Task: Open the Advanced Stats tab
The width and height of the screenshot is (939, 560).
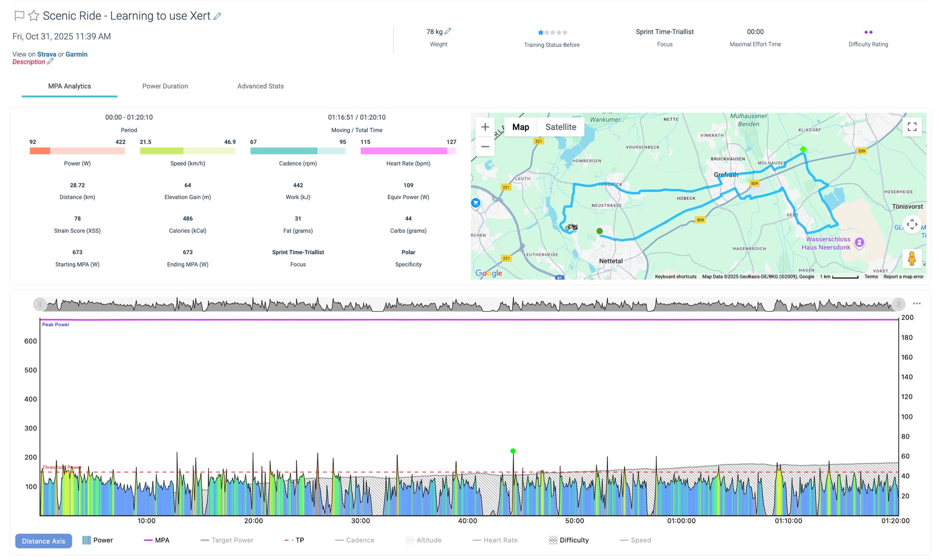Action: pyautogui.click(x=260, y=86)
